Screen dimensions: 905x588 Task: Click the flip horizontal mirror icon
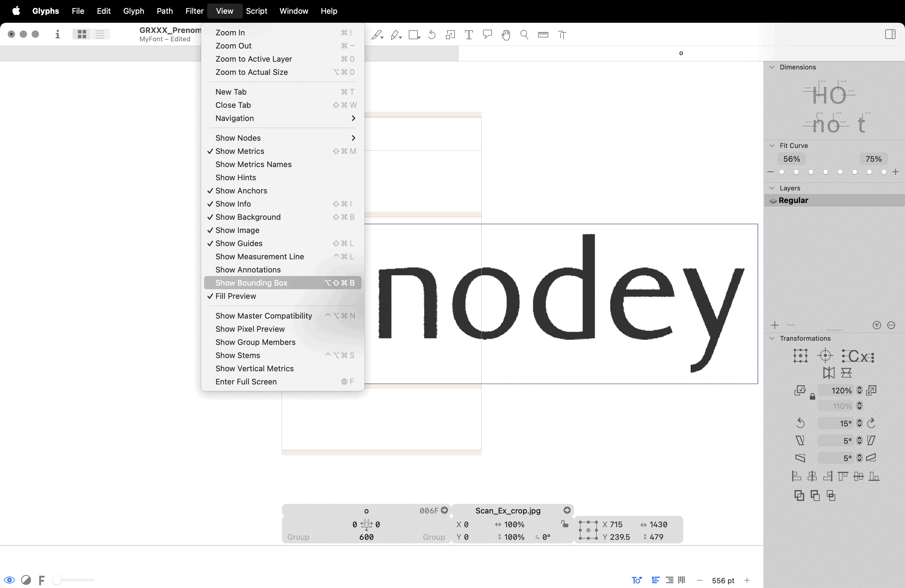point(829,373)
